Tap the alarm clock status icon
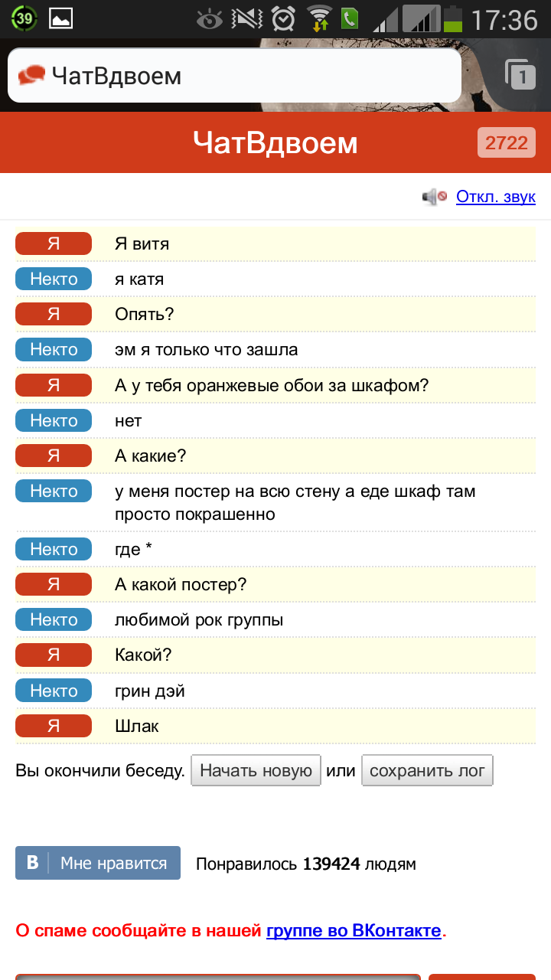 [285, 18]
